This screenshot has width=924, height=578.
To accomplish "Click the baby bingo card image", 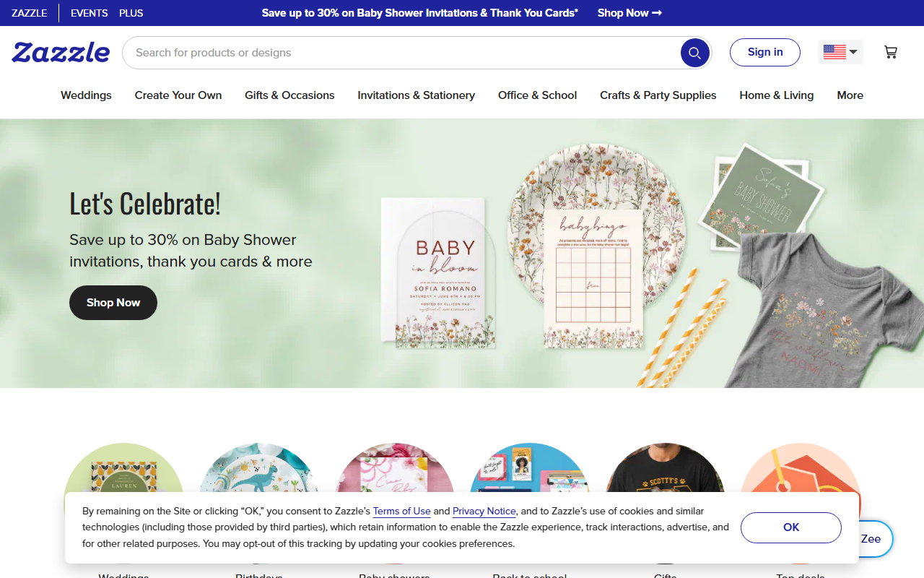I will [x=593, y=279].
